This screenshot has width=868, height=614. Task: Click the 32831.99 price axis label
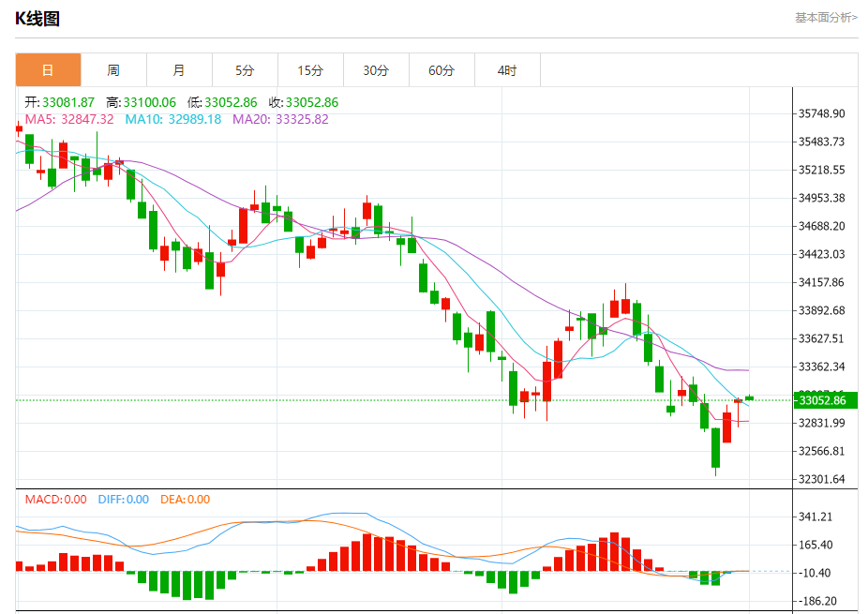pyautogui.click(x=821, y=423)
